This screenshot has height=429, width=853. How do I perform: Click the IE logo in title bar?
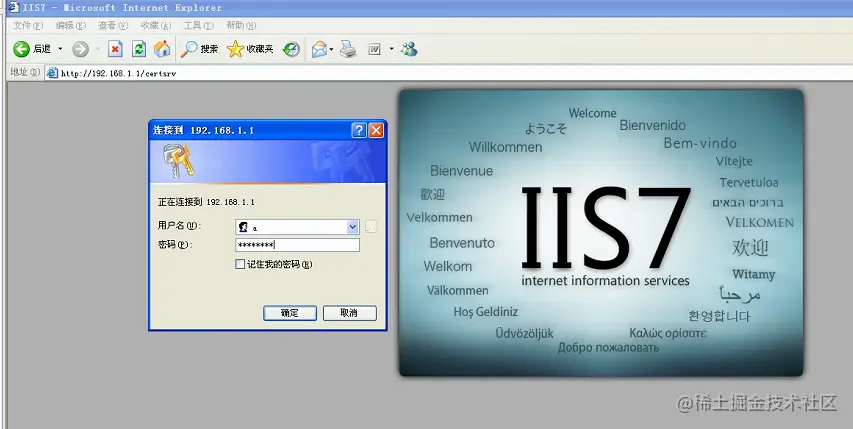pos(12,7)
